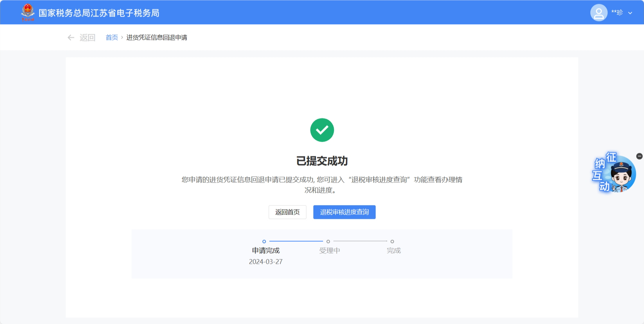Click the breadcrumb separator arrow after 首页
This screenshot has width=644, height=324.
tap(122, 37)
